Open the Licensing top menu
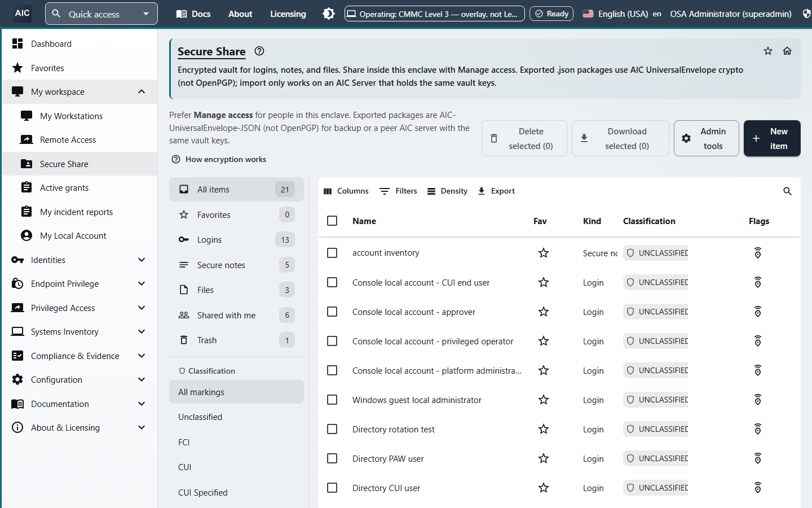Screen dimensions: 812x508 pyautogui.click(x=288, y=14)
